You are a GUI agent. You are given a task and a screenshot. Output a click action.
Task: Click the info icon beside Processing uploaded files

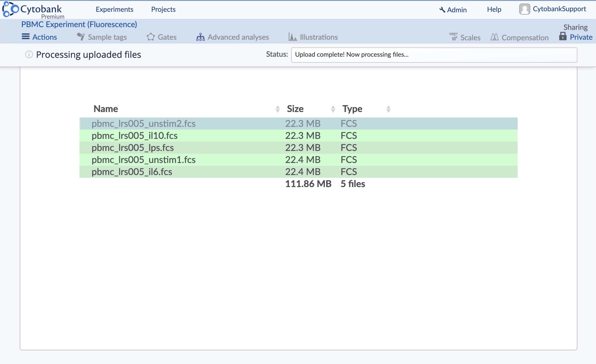(x=29, y=54)
